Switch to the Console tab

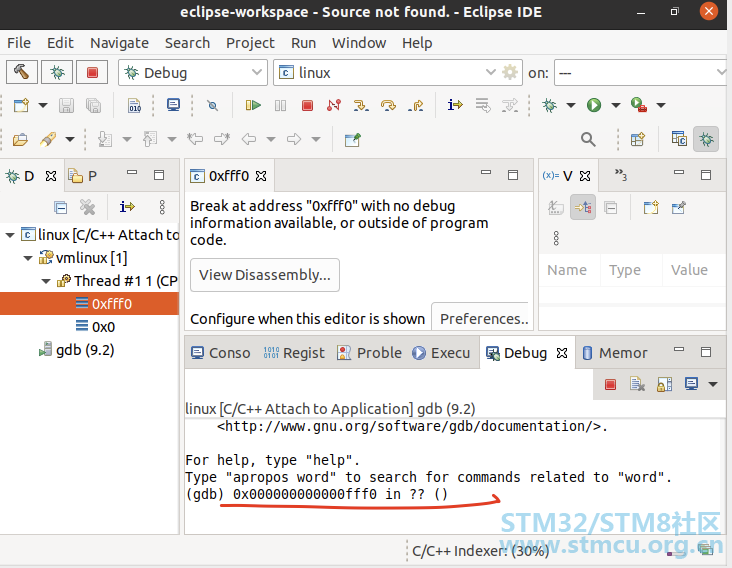220,353
